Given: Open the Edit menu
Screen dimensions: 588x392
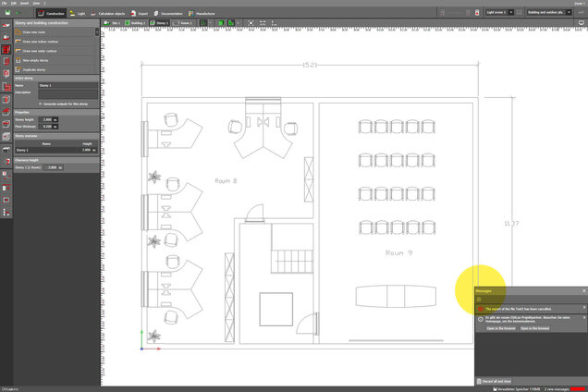Looking at the screenshot, I should coord(12,3).
